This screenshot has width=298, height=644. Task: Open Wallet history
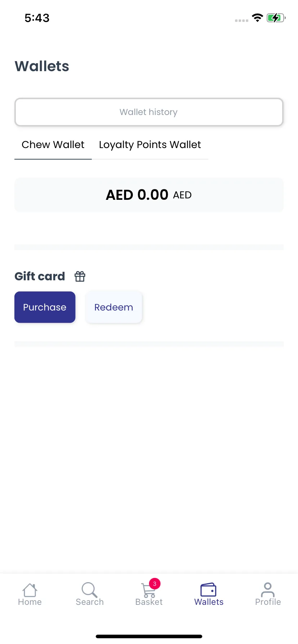[149, 112]
